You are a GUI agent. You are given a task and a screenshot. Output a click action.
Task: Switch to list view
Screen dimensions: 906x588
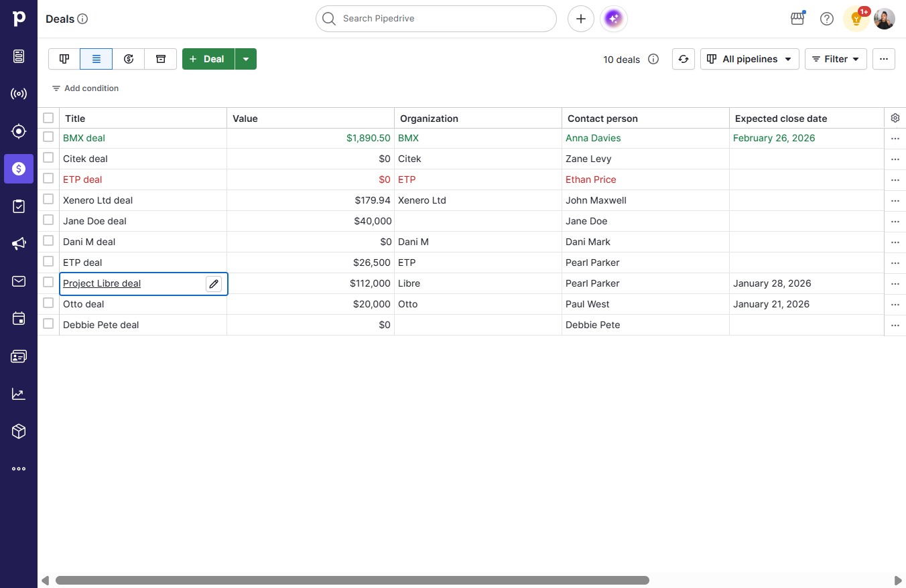(x=96, y=59)
